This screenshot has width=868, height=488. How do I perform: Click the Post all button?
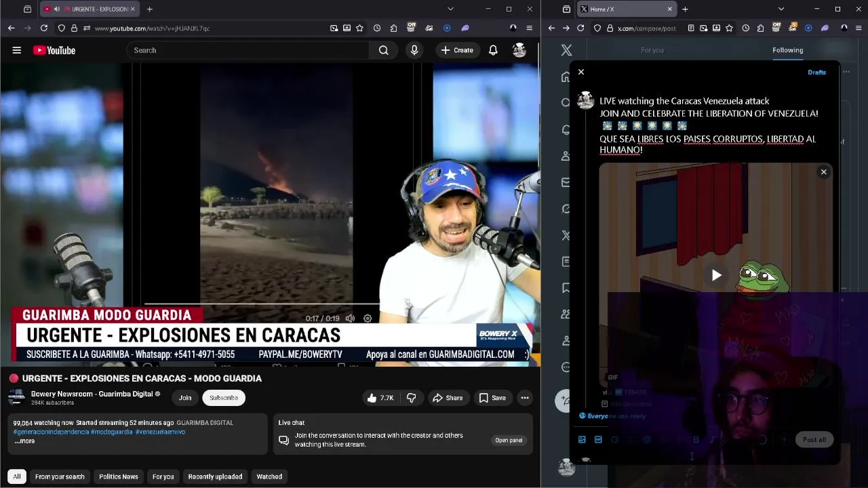coord(814,440)
